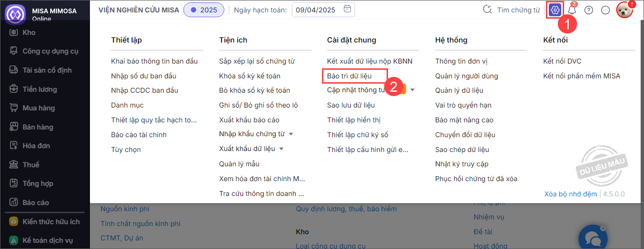Choose Quản lý người dùng
The height and width of the screenshot is (249, 644).
coord(466,76)
